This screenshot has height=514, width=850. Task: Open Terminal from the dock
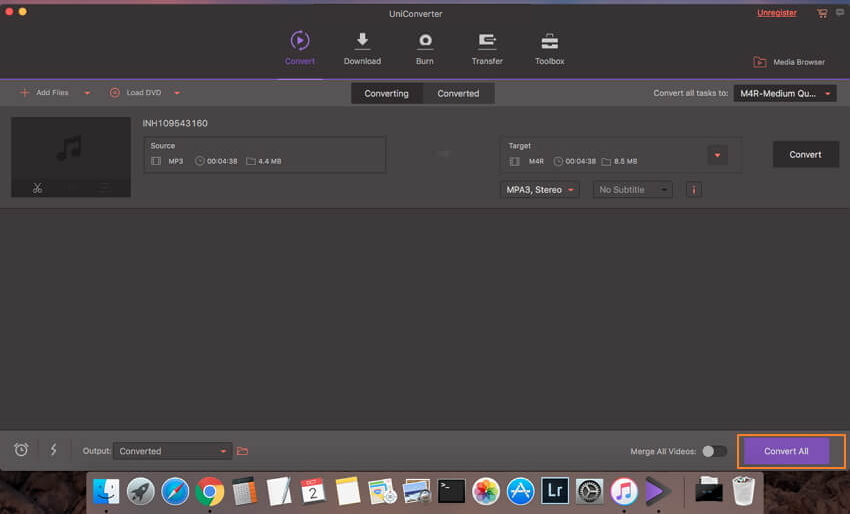[x=452, y=492]
